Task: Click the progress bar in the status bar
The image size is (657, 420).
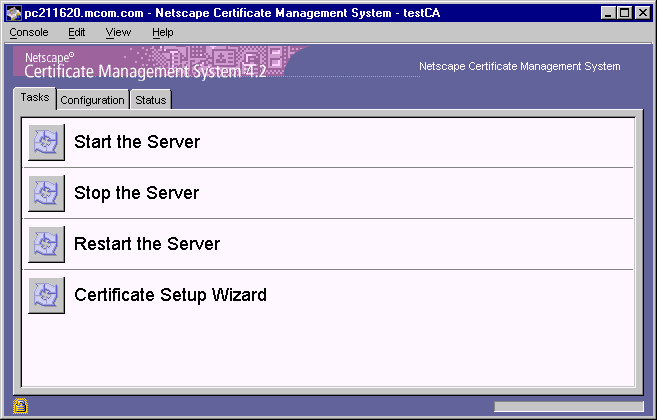Action: 569,406
